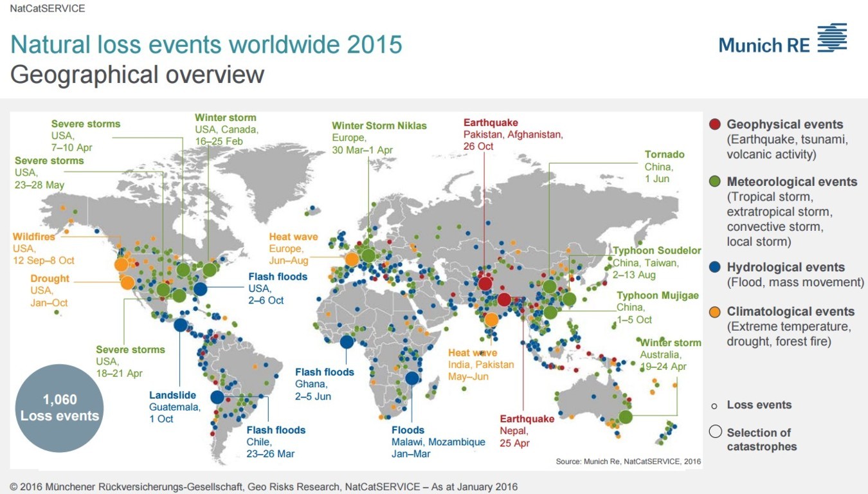The image size is (868, 494).
Task: Click the green circle for China tornado
Action: click(549, 287)
